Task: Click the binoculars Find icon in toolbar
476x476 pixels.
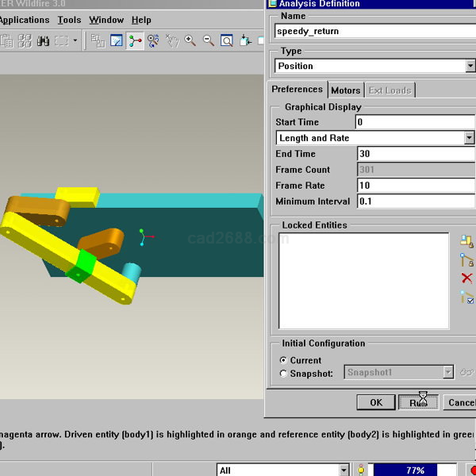Action: click(42, 40)
